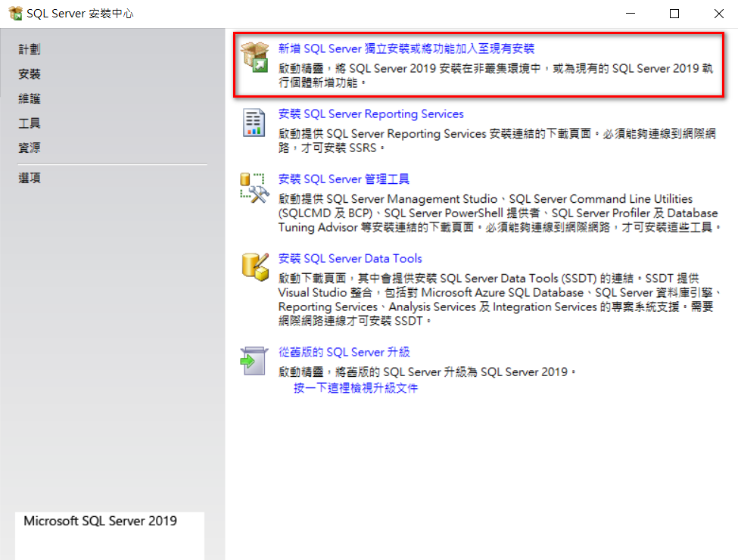738x560 pixels.
Task: Click the SQL Server Data Tools cylinder icon
Action: pyautogui.click(x=255, y=267)
